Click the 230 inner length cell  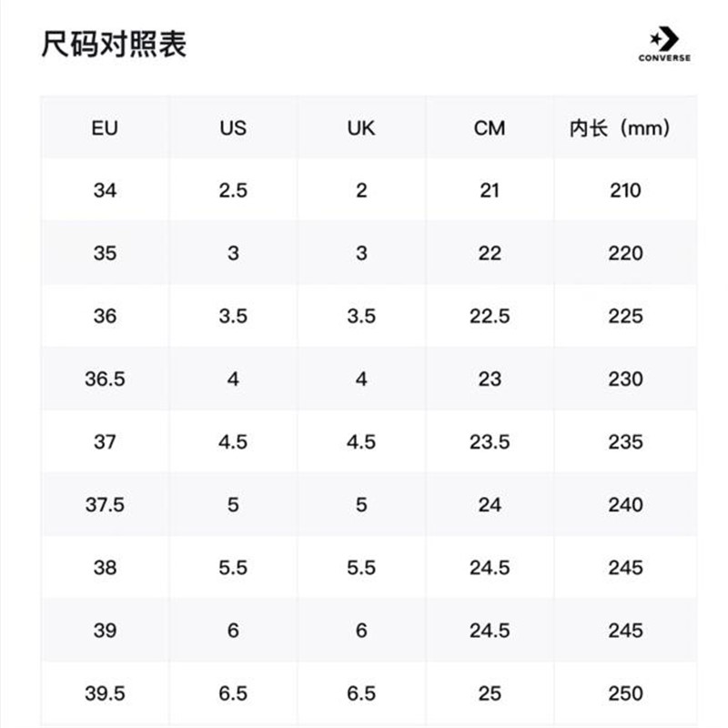(625, 379)
